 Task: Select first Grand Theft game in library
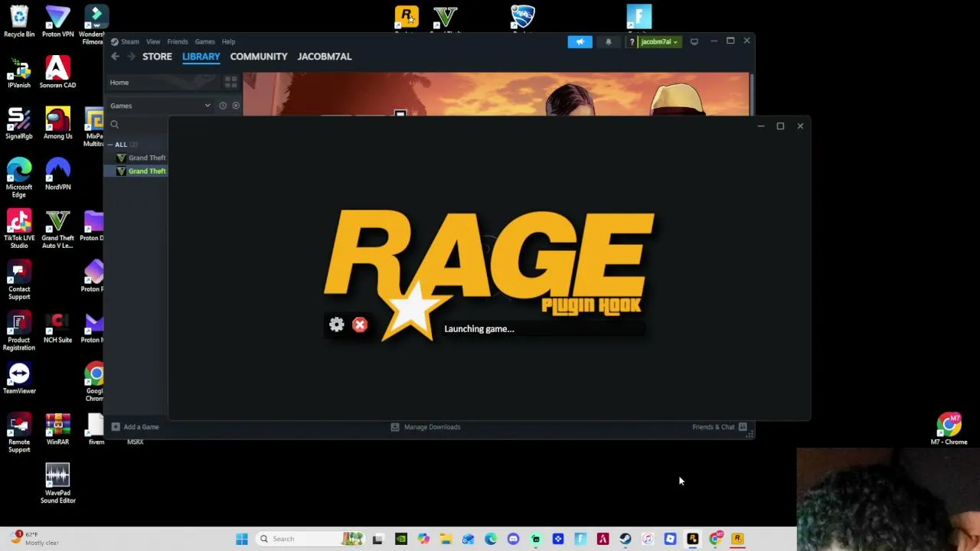[141, 158]
